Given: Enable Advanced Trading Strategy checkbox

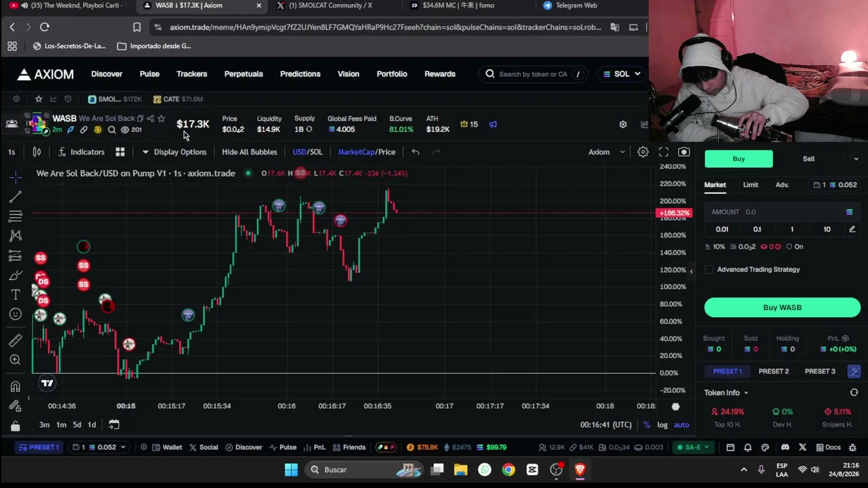Looking at the screenshot, I should (x=709, y=270).
